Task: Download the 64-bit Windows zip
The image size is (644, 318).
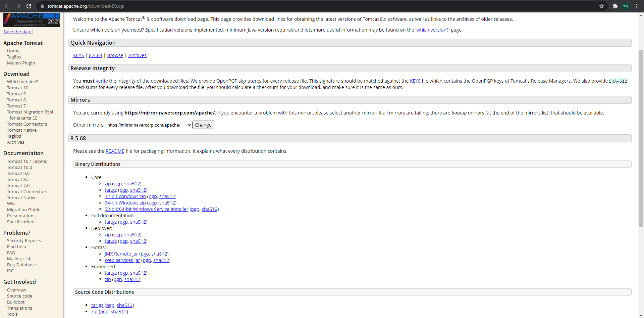Action: coord(125,203)
